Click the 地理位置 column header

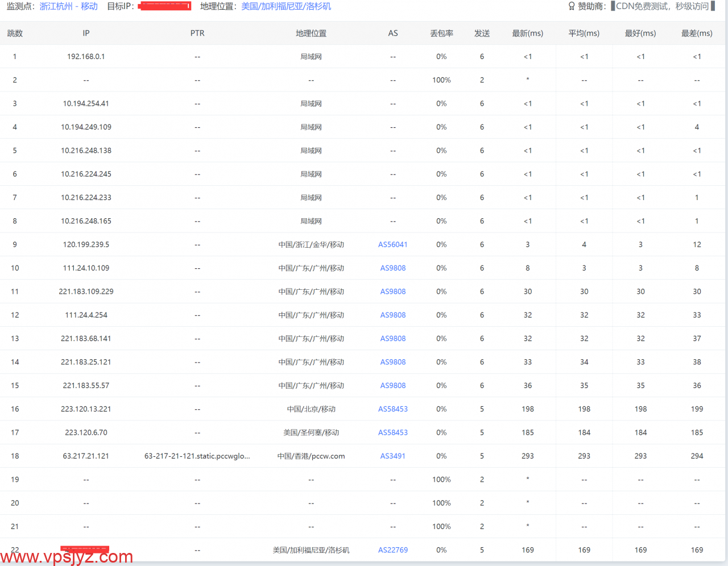pos(311,34)
